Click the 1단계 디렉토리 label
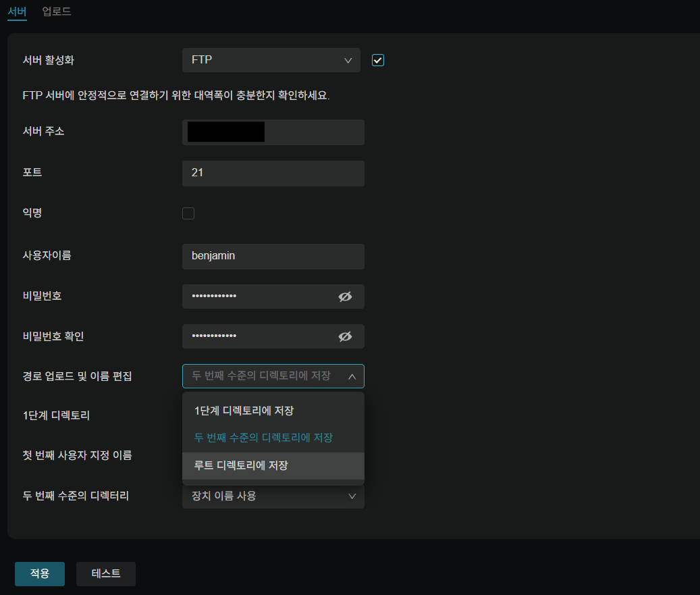Viewport: 700px width, 595px height. point(56,415)
